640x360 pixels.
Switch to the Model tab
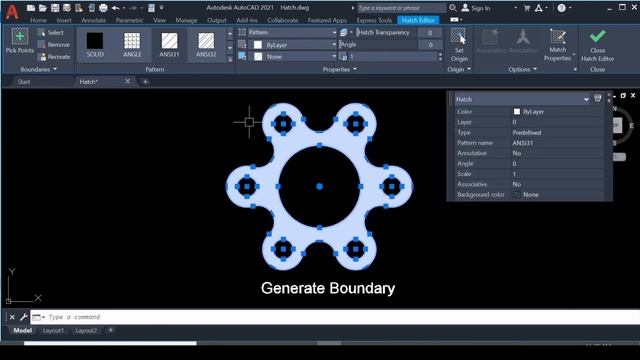(22, 331)
